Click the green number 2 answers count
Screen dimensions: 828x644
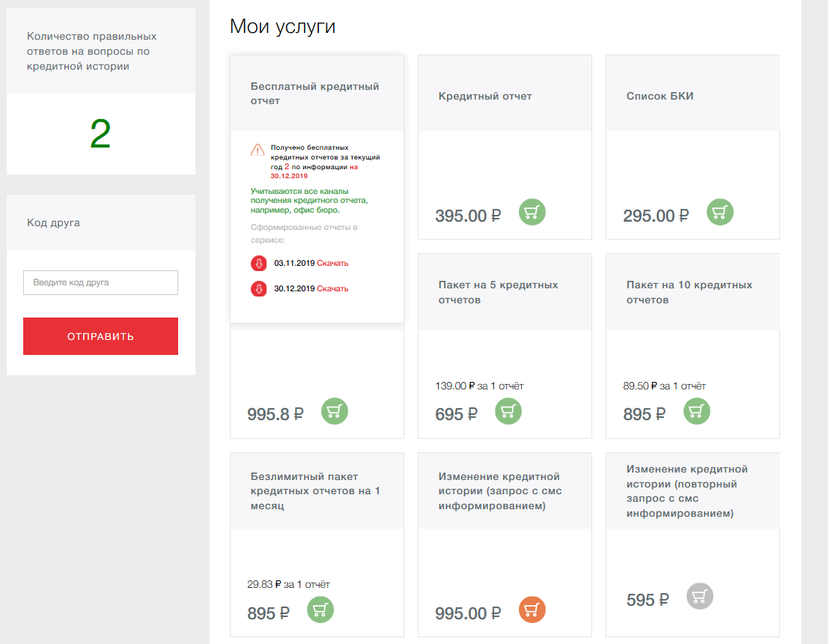tap(100, 133)
